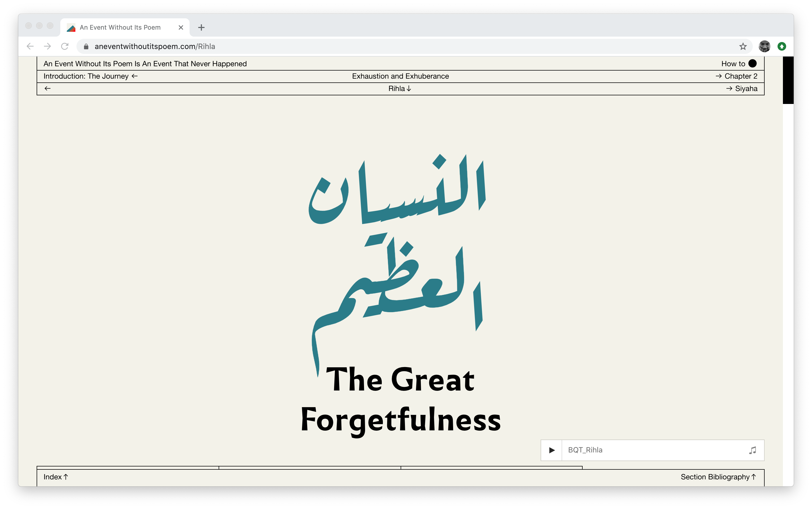Expand the Rihla section dropdown
This screenshot has width=812, height=509.
tap(400, 89)
